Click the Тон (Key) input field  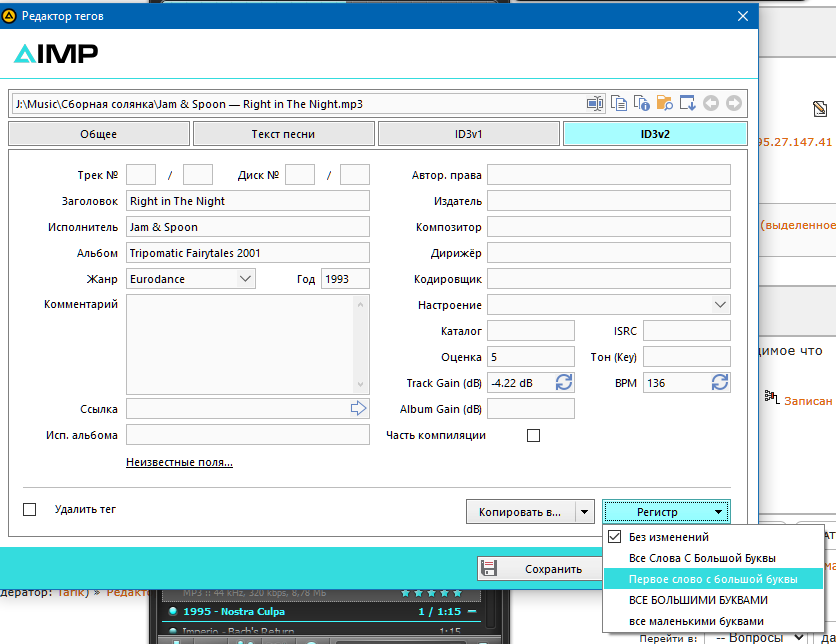click(687, 357)
